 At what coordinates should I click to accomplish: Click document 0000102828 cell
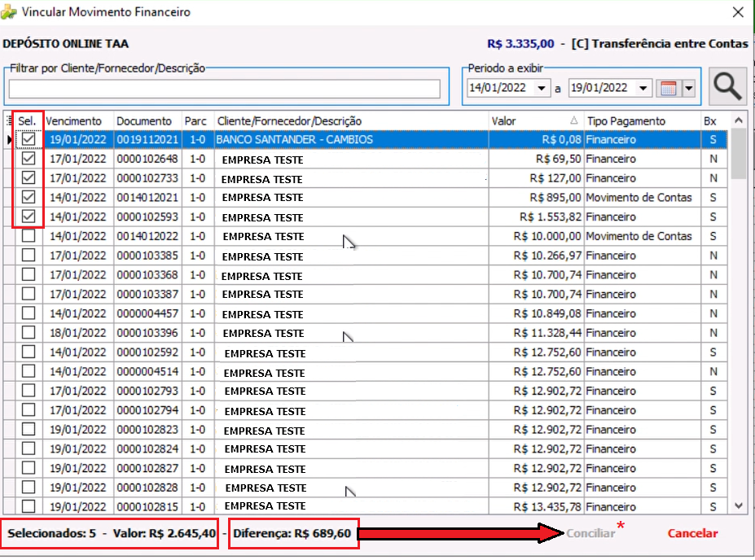click(147, 488)
